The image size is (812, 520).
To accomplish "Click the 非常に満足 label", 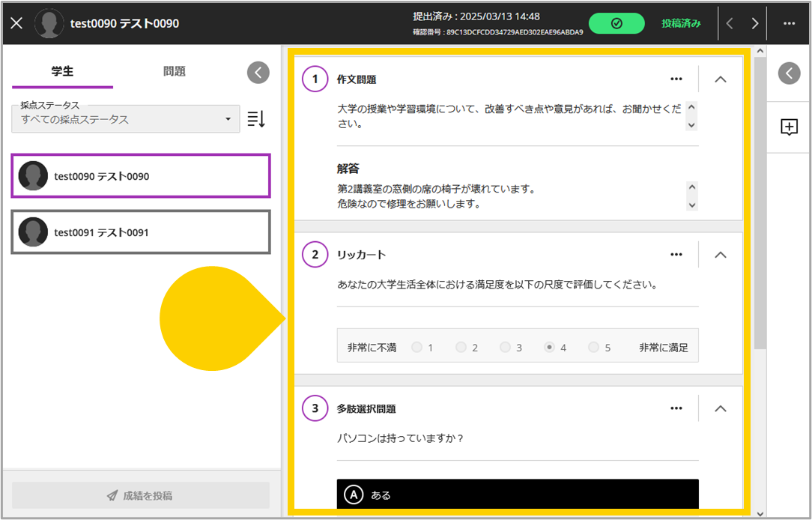I will tap(664, 348).
